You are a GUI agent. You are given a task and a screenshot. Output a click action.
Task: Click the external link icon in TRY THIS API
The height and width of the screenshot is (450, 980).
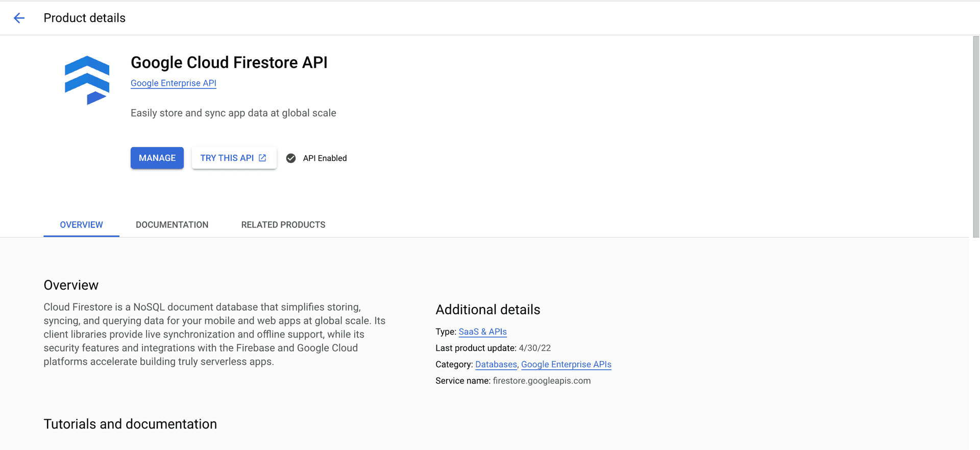click(262, 158)
